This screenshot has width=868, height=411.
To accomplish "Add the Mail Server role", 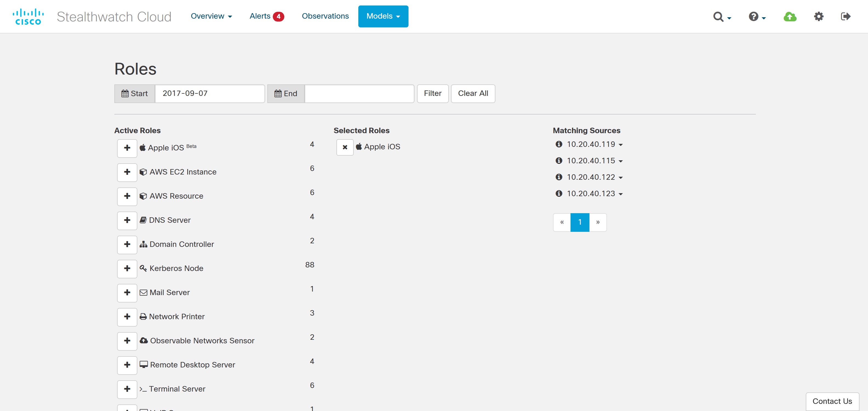I will (x=127, y=292).
